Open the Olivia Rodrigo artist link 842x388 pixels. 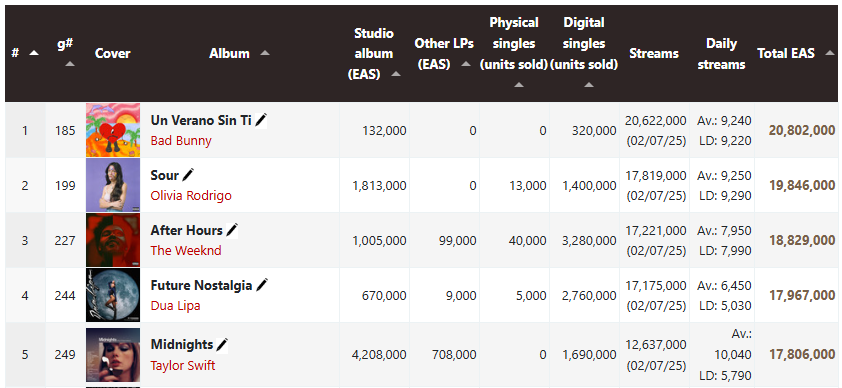191,195
